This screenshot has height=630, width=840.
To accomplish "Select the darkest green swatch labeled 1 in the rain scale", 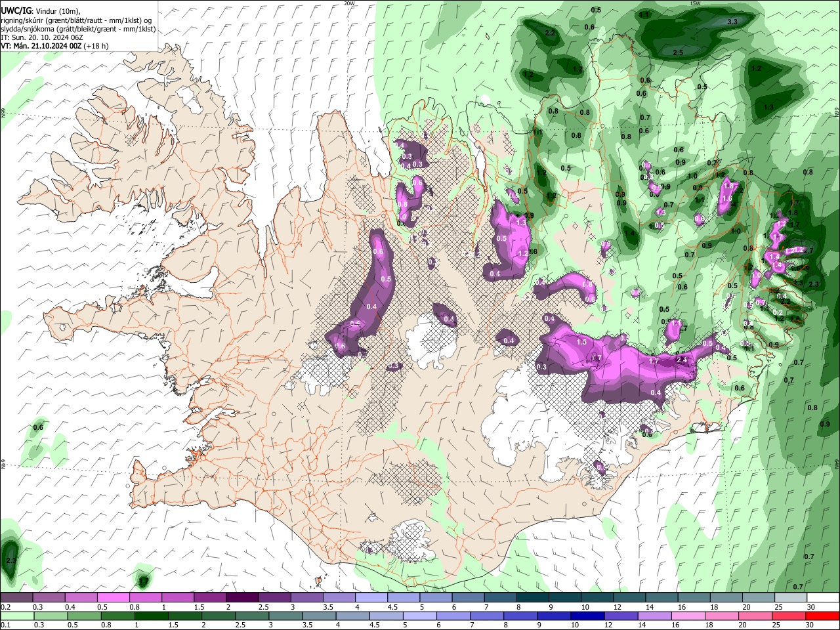I will [x=151, y=616].
